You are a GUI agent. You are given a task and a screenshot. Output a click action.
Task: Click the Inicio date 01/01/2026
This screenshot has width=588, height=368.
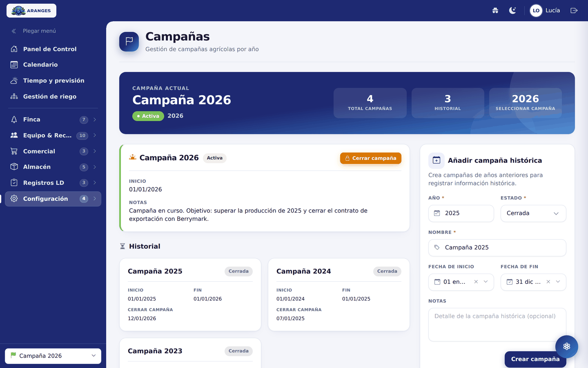tap(145, 189)
